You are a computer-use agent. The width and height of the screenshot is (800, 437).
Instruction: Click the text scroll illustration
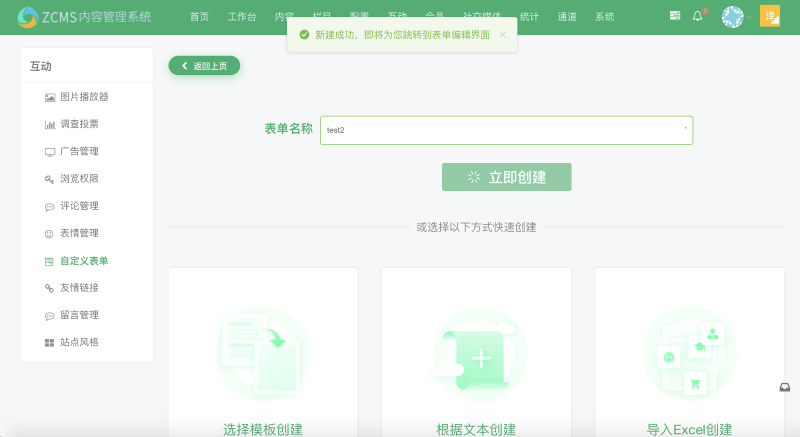477,354
